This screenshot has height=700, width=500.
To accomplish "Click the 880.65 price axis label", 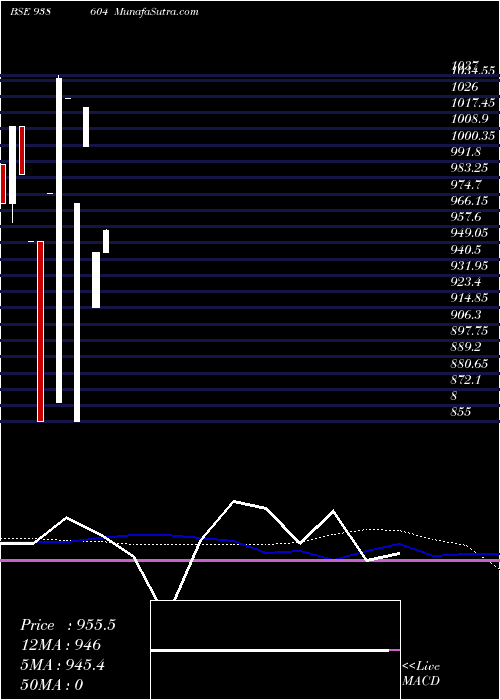I will click(469, 363).
